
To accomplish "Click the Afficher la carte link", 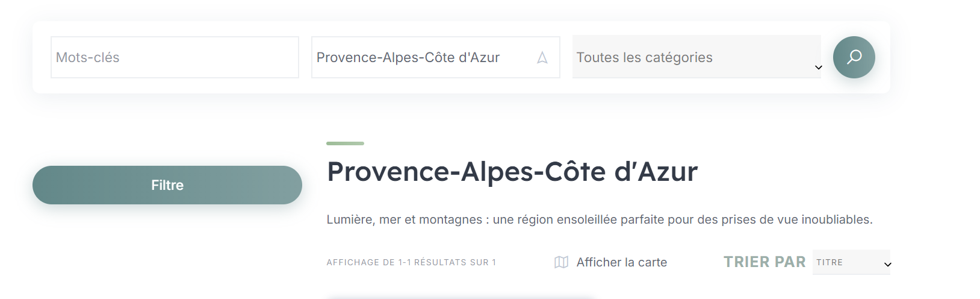I will (622, 262).
